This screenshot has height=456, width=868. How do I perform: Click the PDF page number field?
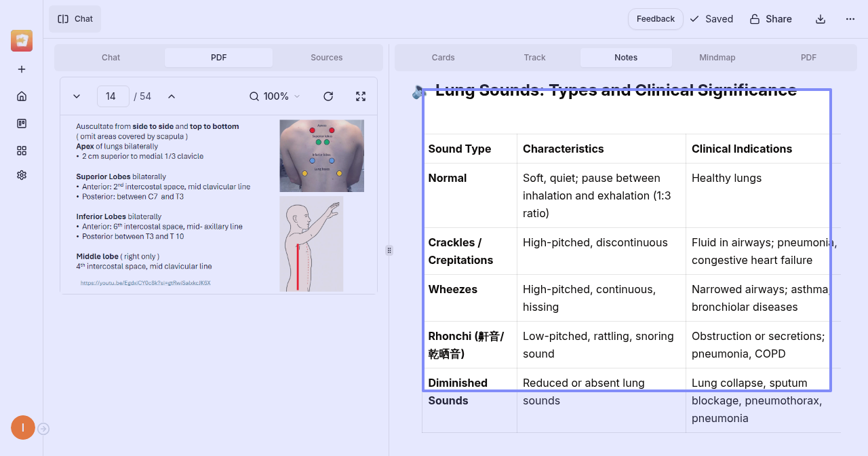pos(113,96)
